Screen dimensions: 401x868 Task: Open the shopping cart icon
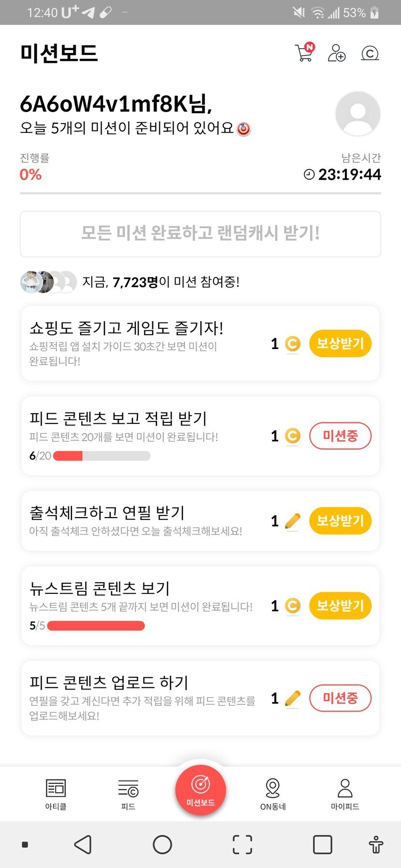coord(304,53)
